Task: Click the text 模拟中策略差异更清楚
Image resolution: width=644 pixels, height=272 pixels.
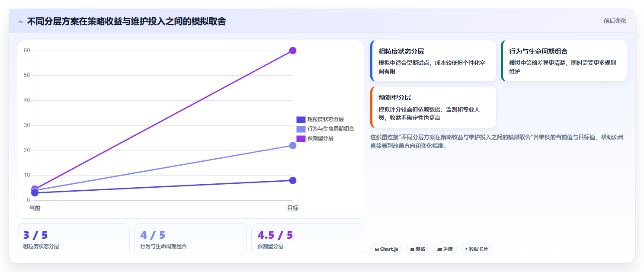Action: [x=537, y=63]
